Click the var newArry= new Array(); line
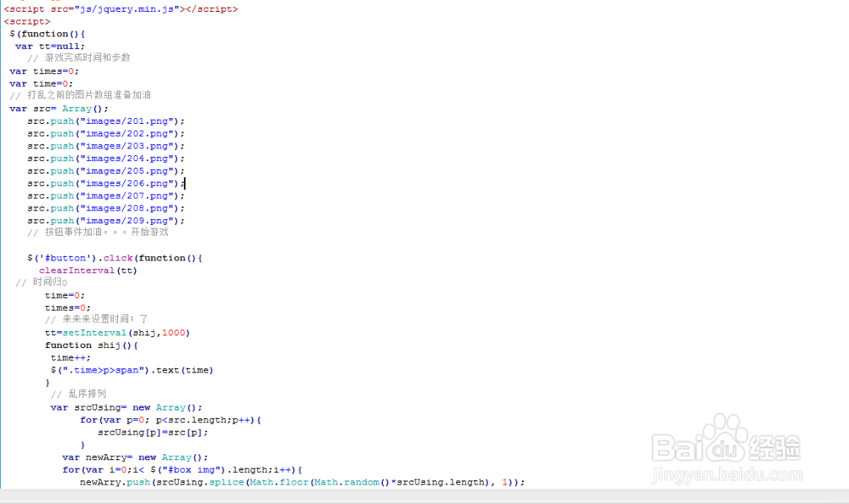The image size is (849, 504). pyautogui.click(x=135, y=457)
